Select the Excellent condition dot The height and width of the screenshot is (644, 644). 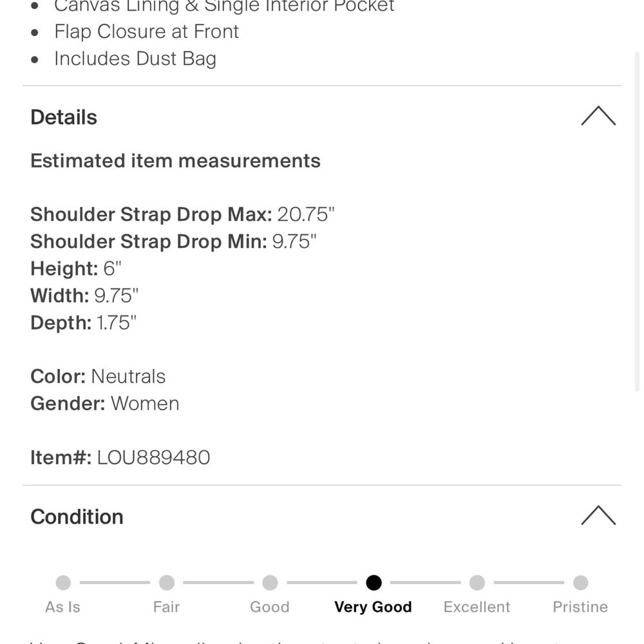tap(477, 583)
